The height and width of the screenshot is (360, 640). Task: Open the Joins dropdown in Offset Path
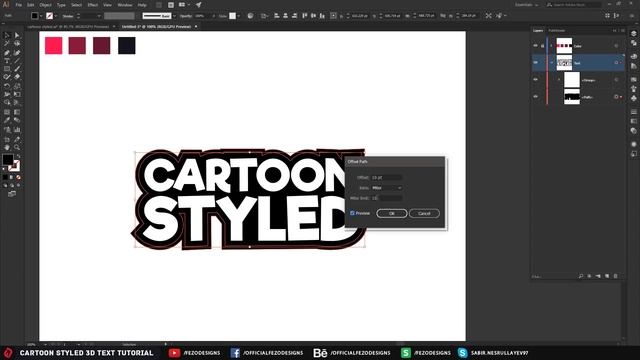[387, 188]
